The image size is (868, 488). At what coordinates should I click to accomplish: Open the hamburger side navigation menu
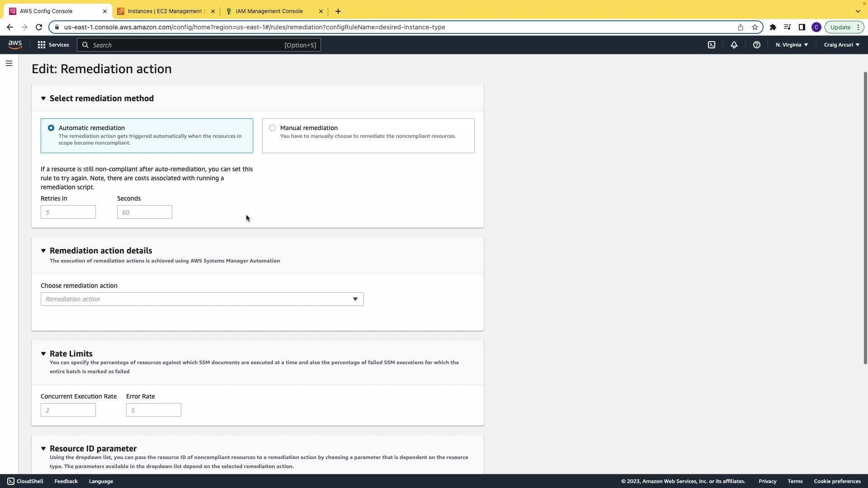click(x=9, y=63)
